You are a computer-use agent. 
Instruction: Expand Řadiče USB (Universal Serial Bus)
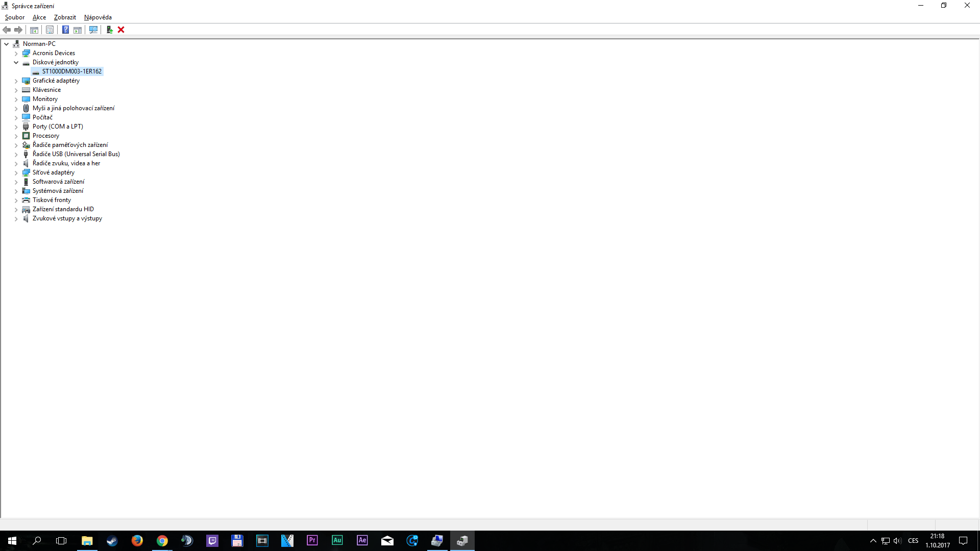[x=16, y=154]
